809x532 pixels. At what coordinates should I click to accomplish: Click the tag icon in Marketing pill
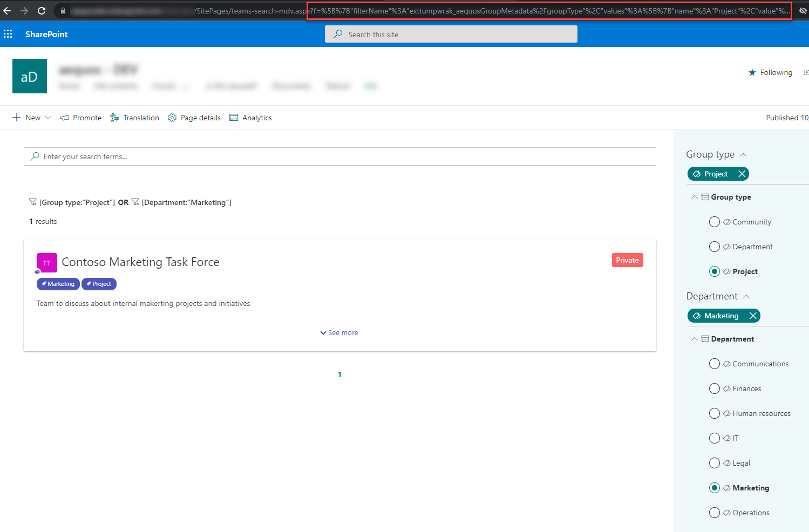[697, 316]
